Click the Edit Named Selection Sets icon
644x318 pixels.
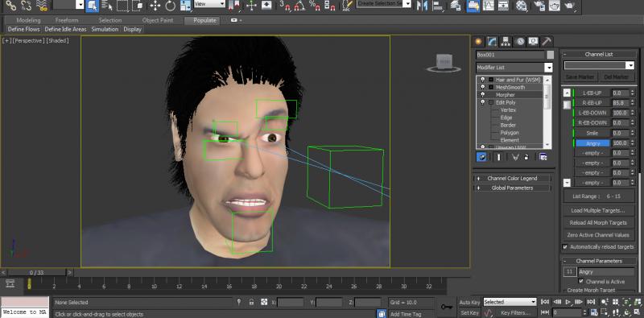(x=347, y=6)
